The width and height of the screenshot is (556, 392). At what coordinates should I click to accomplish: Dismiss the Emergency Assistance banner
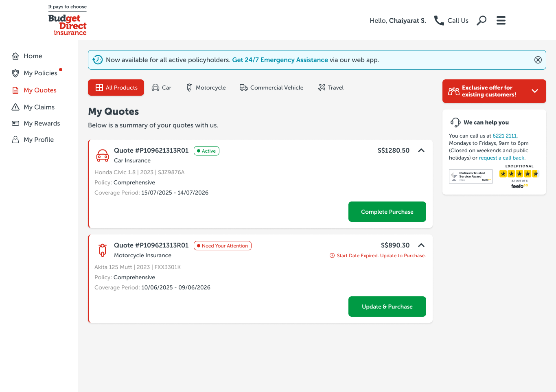click(538, 60)
